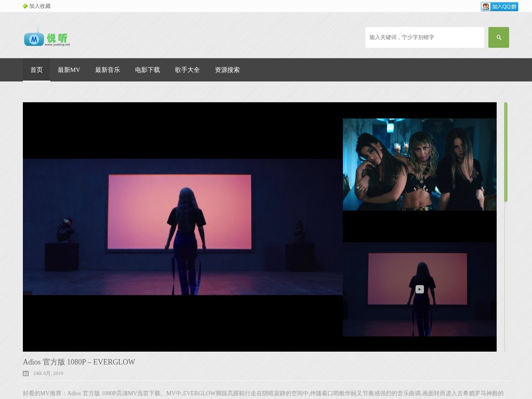Click the green plus bookmark icon
The width and height of the screenshot is (532, 399).
(25, 6)
